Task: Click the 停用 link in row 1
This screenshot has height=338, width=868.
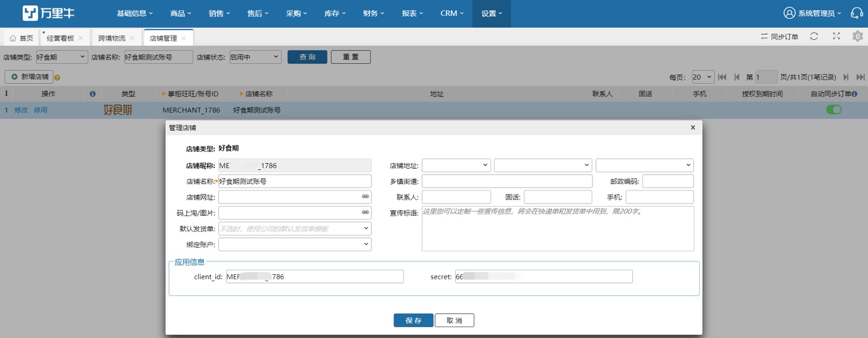Action: coord(40,110)
